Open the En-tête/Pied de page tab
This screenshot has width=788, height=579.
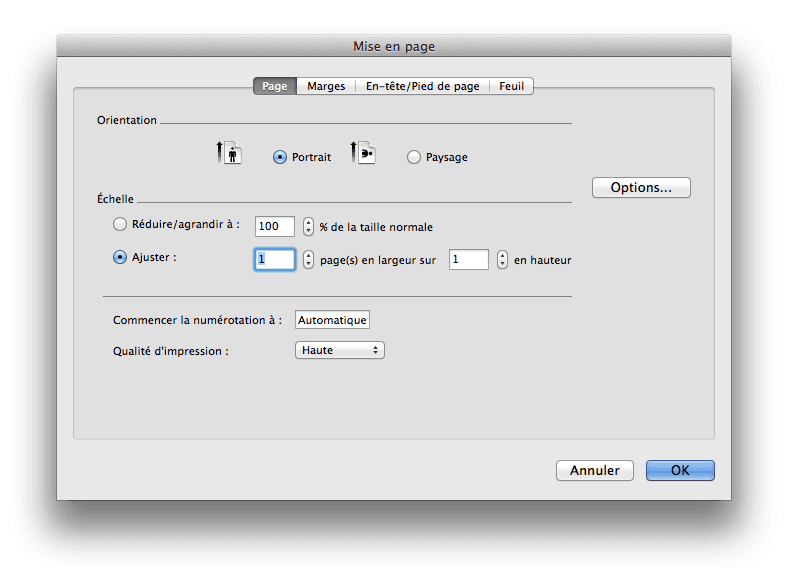(x=423, y=86)
